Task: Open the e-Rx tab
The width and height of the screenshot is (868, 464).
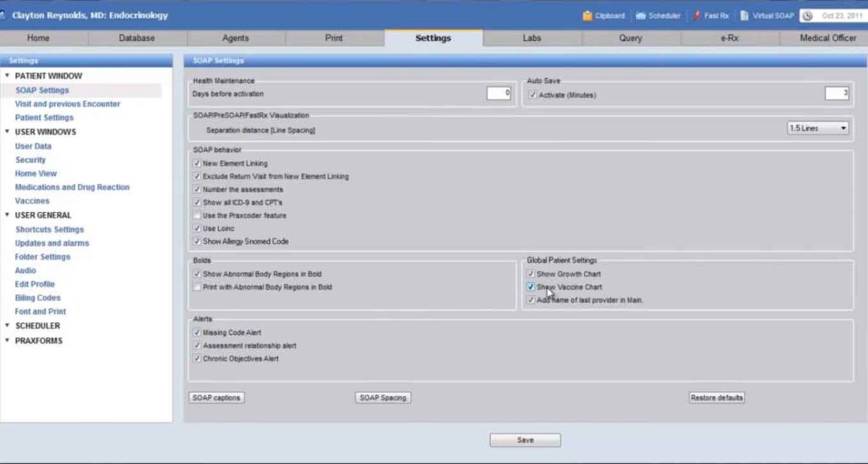Action: 729,37
